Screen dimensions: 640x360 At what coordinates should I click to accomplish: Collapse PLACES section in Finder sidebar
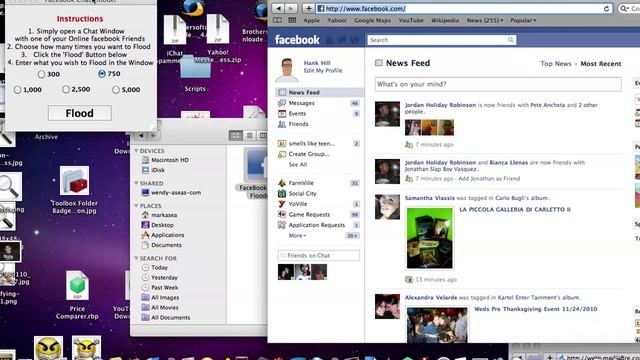click(136, 206)
